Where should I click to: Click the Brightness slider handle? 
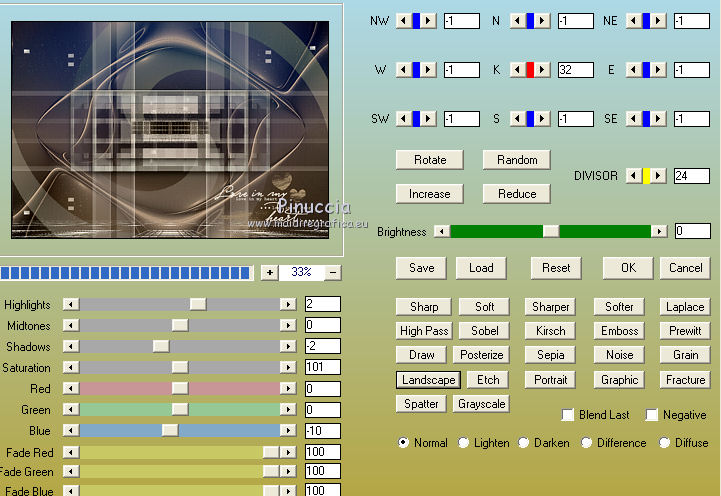click(x=551, y=231)
